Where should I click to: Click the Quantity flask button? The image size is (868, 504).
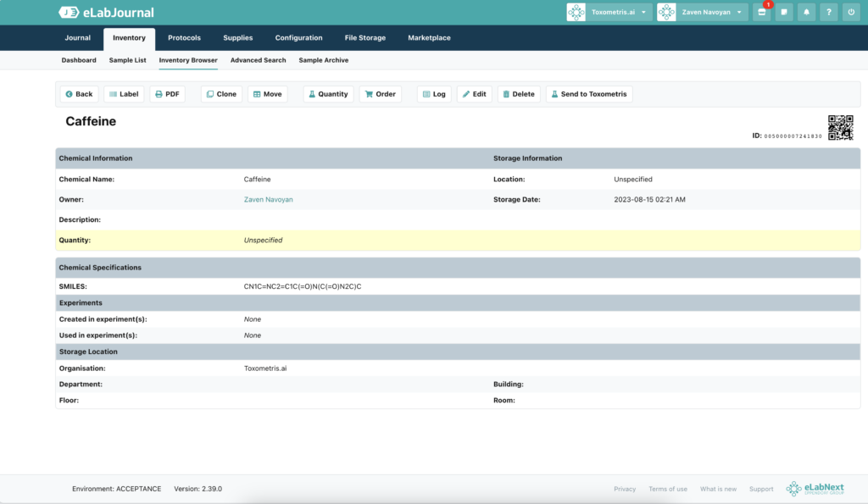[x=328, y=94]
